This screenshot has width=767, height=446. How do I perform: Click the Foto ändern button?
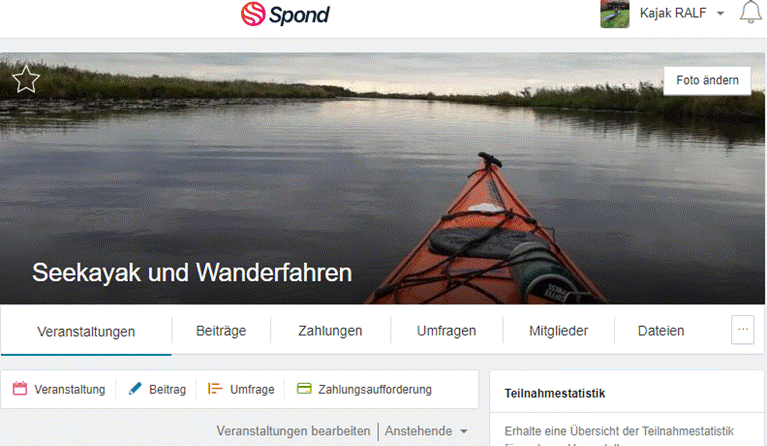click(x=707, y=81)
